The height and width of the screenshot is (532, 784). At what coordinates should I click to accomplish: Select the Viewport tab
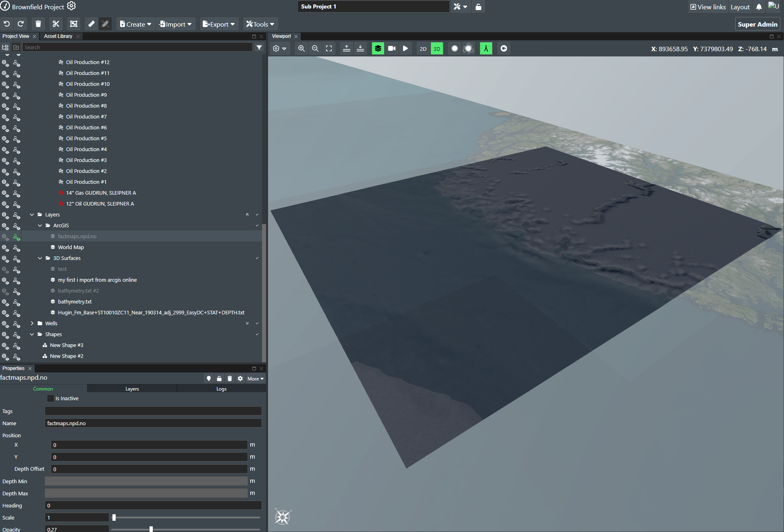pyautogui.click(x=281, y=36)
